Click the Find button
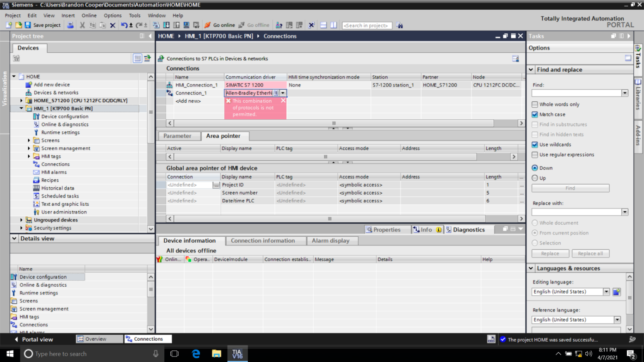644x362 pixels. [570, 188]
